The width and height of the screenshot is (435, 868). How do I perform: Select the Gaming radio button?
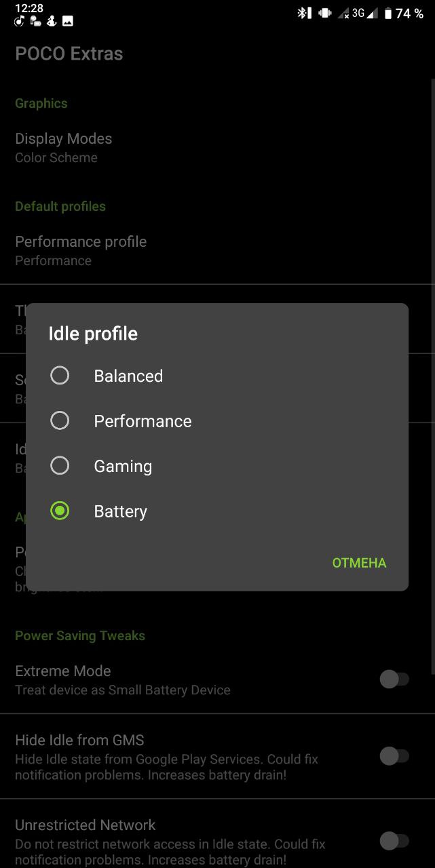(60, 466)
